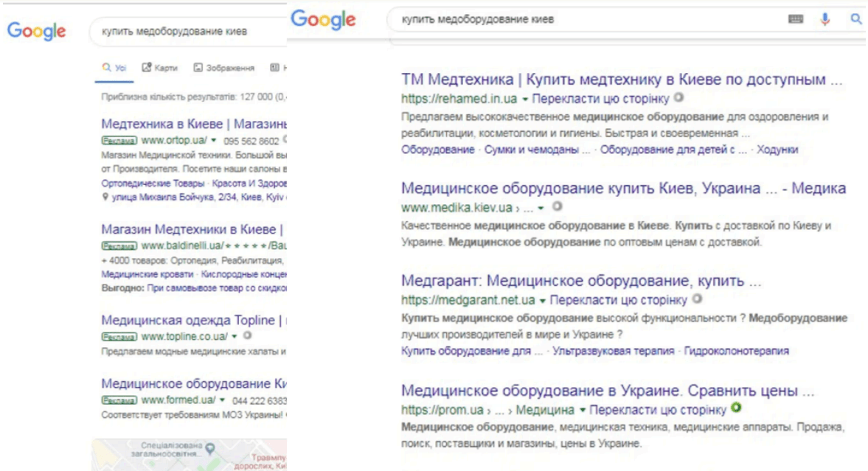Click the location pin icon near улица Михаила Бойчука
The width and height of the screenshot is (868, 471).
coord(105,197)
